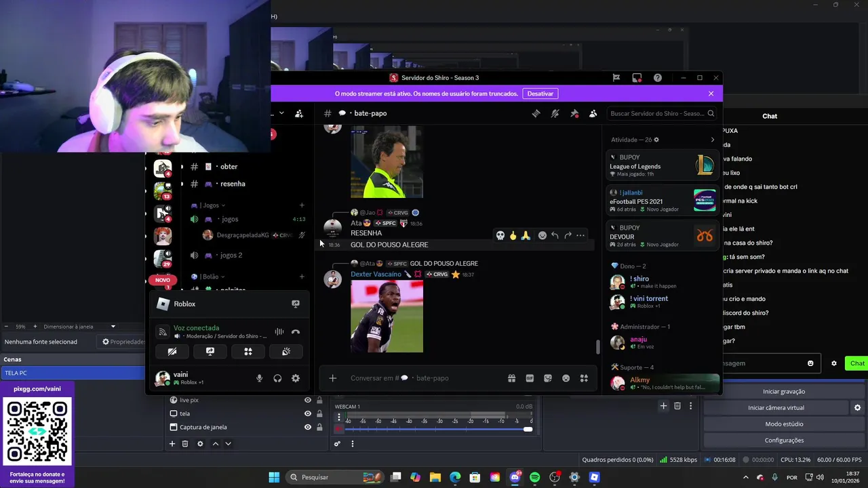Open eFootball PES 2021 activity card
This screenshot has height=488, width=868.
663,201
